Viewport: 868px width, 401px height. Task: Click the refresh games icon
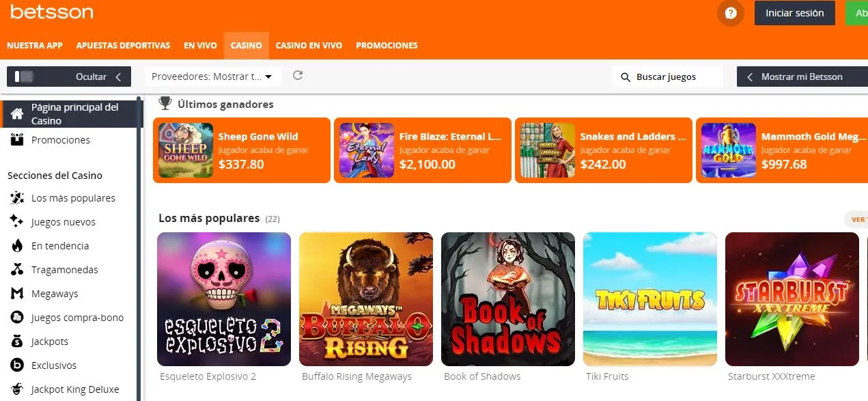[297, 76]
